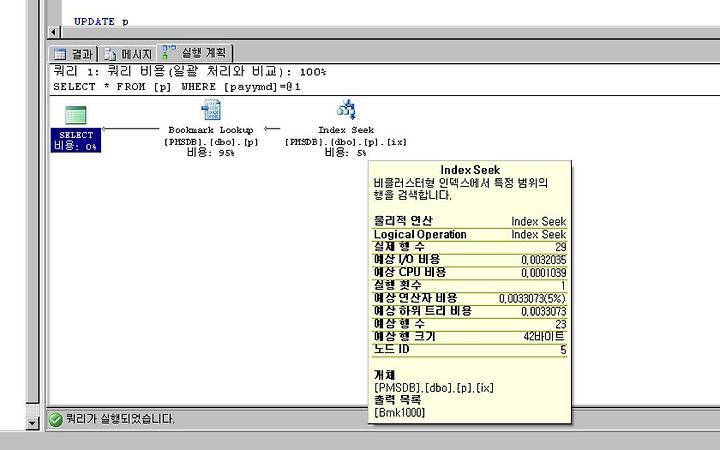
Task: Switch to the 메시지 tab
Action: pos(128,54)
